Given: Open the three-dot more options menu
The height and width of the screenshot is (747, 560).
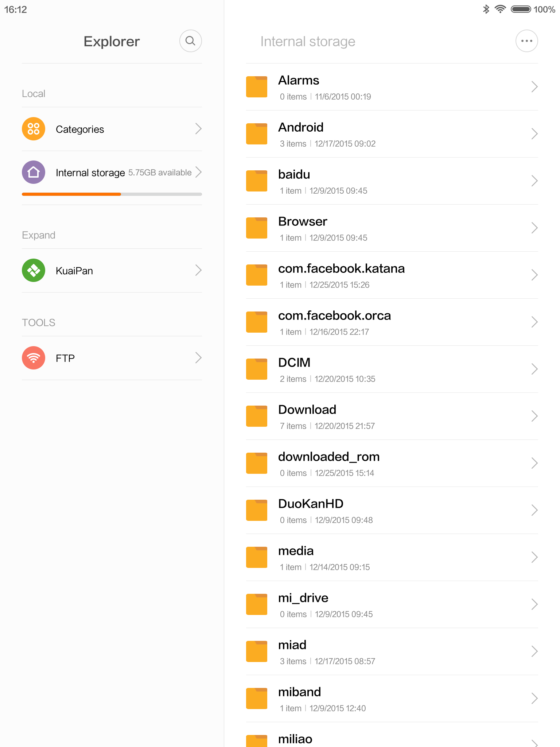Looking at the screenshot, I should click(x=526, y=41).
